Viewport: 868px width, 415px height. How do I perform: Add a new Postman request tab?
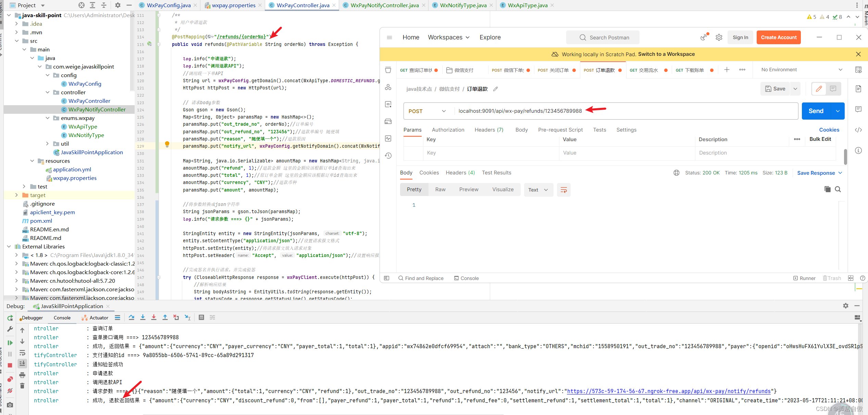(x=727, y=70)
